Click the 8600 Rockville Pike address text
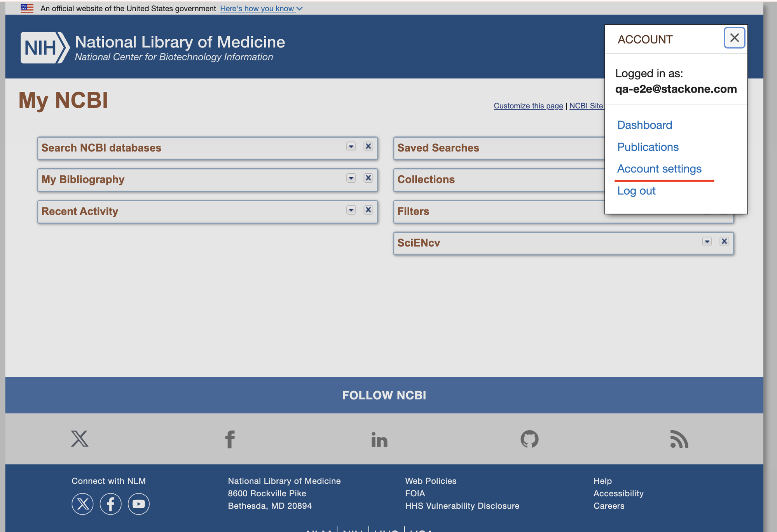777x532 pixels. click(x=267, y=494)
